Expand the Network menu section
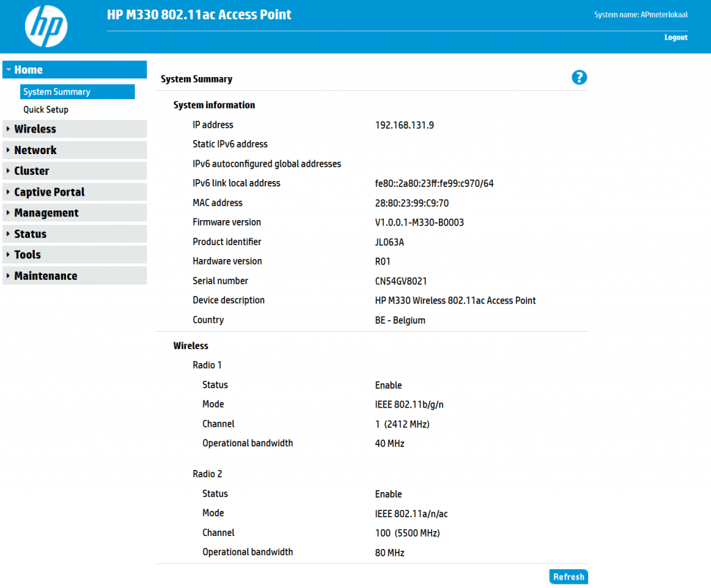This screenshot has width=711, height=588. click(x=74, y=150)
